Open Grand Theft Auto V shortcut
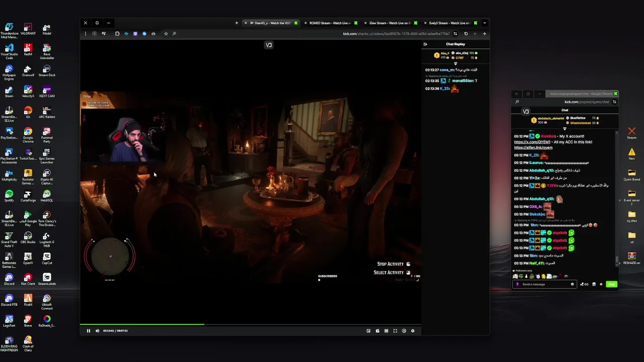644x362 pixels. point(9,240)
